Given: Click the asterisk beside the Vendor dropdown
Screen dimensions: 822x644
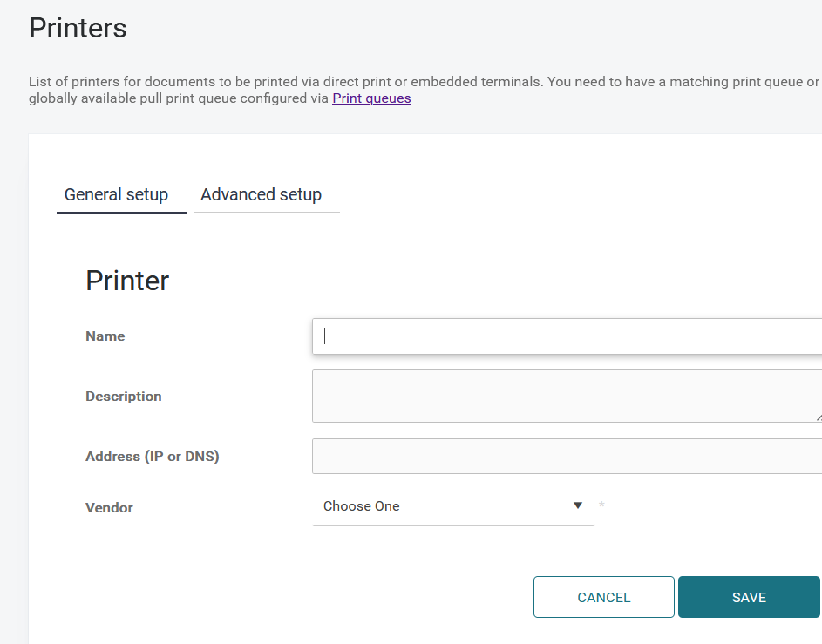Looking at the screenshot, I should point(601,506).
